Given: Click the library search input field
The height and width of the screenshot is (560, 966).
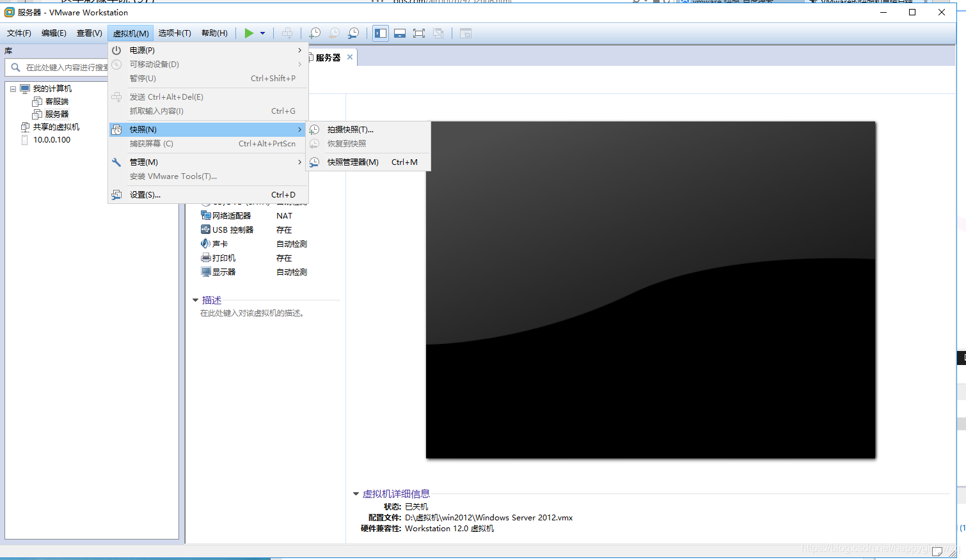Looking at the screenshot, I should click(66, 67).
